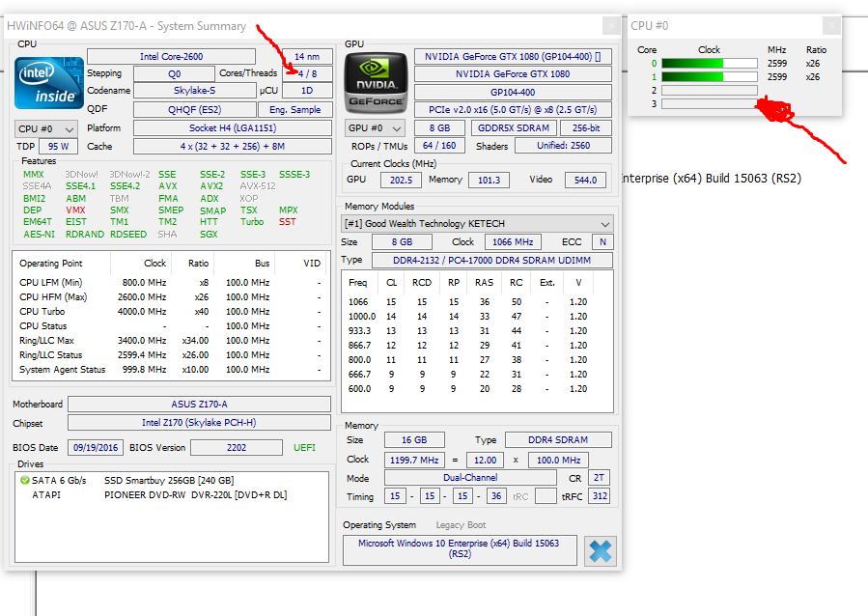Click the Unified: 2560 shaders field
Viewport: 868px width, 616px height.
pyautogui.click(x=564, y=146)
